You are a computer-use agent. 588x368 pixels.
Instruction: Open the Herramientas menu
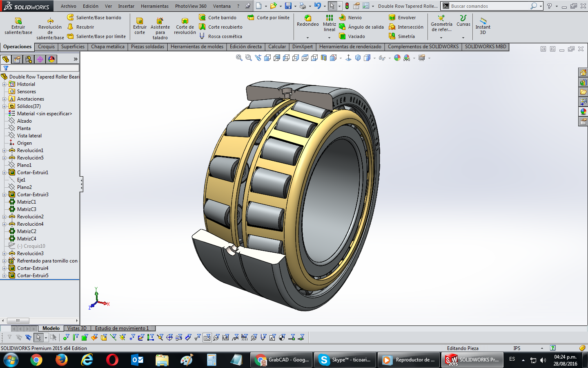[x=155, y=6]
